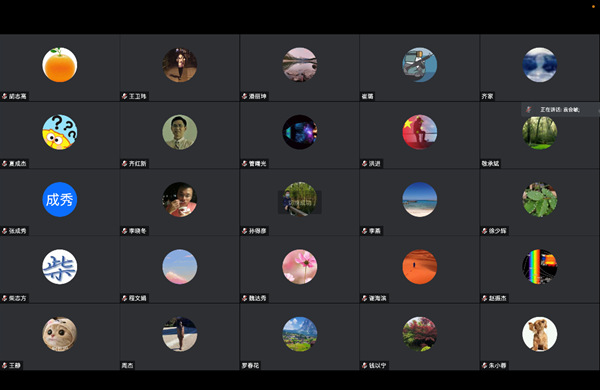Screen dimensions: 600x390
Task: Select the blue calligraphy character avatar
Action: click(60, 267)
